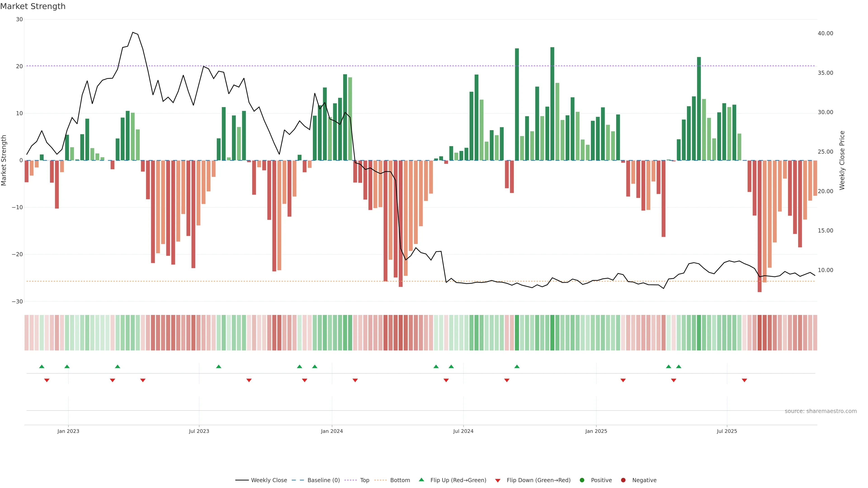
Task: Select the Jul 2025 x-axis label
Action: pyautogui.click(x=727, y=431)
